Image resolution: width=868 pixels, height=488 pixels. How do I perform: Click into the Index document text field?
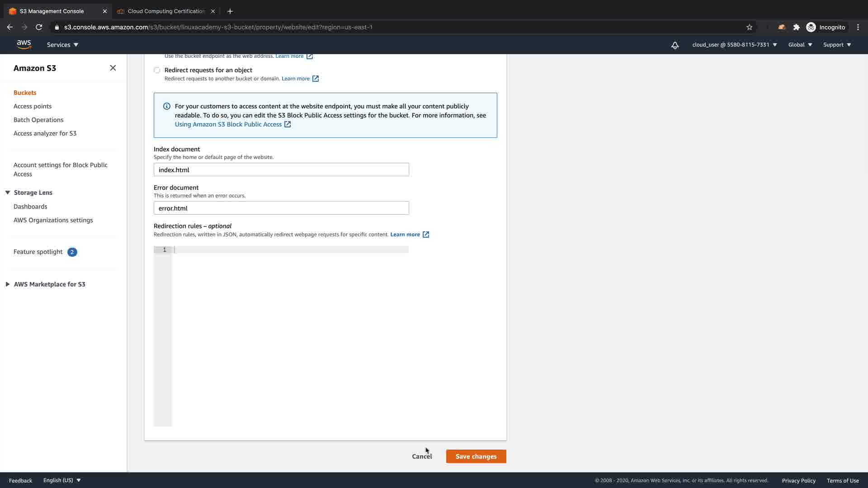pyautogui.click(x=281, y=170)
